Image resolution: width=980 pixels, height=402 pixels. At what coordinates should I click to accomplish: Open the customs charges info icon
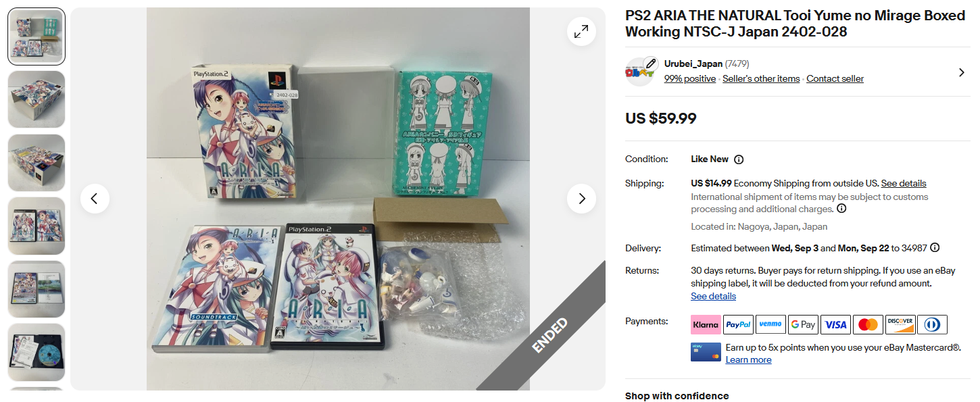point(841,209)
